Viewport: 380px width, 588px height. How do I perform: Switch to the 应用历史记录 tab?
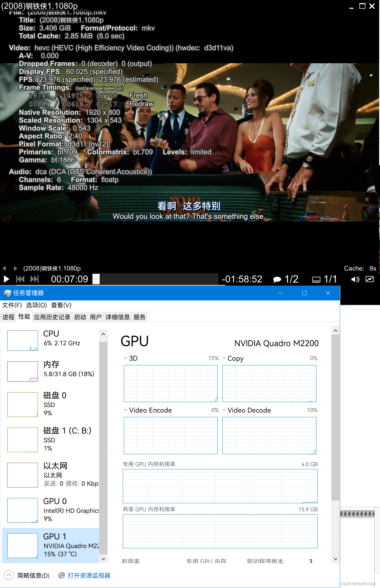coord(52,317)
